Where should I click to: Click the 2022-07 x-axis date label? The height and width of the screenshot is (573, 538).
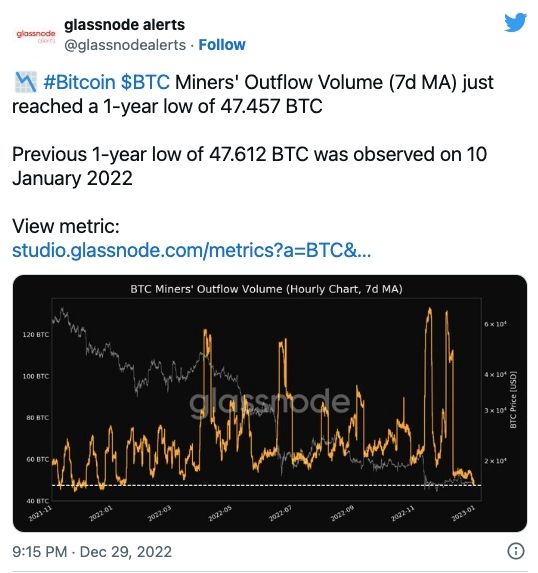point(280,514)
